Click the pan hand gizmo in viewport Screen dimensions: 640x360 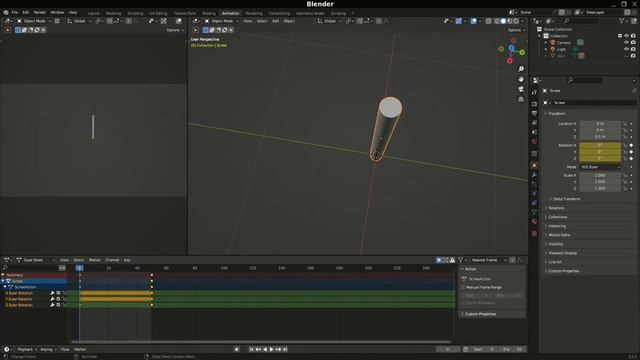521,79
